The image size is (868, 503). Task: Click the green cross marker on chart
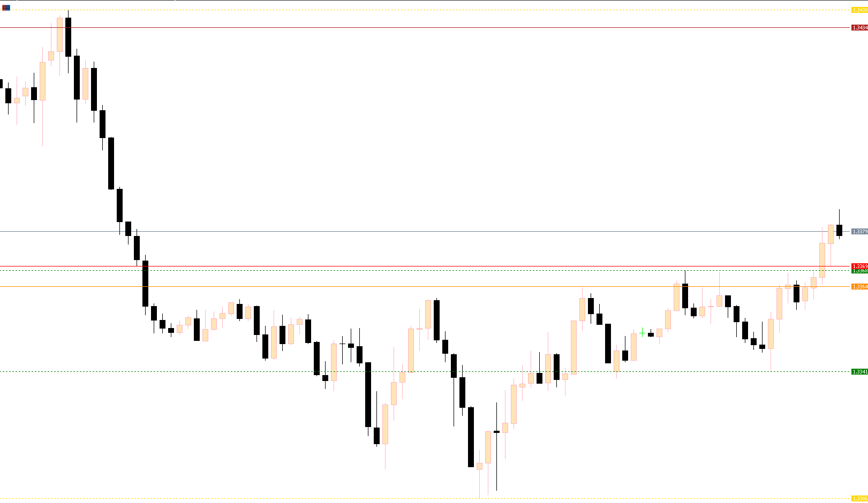coord(642,333)
